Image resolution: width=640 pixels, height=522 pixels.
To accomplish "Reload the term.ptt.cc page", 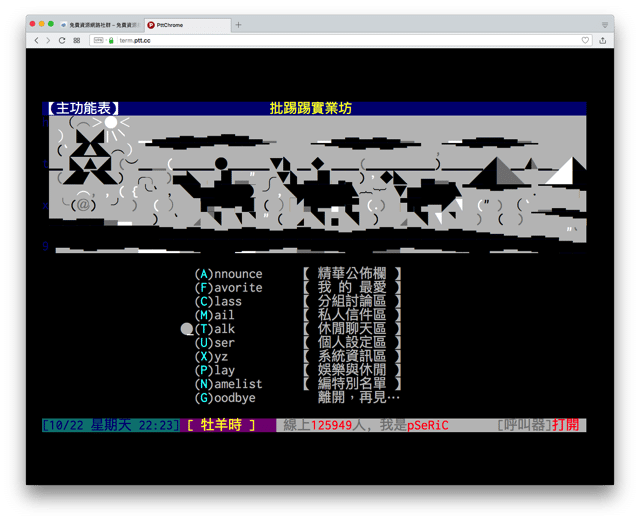I will pos(62,41).
